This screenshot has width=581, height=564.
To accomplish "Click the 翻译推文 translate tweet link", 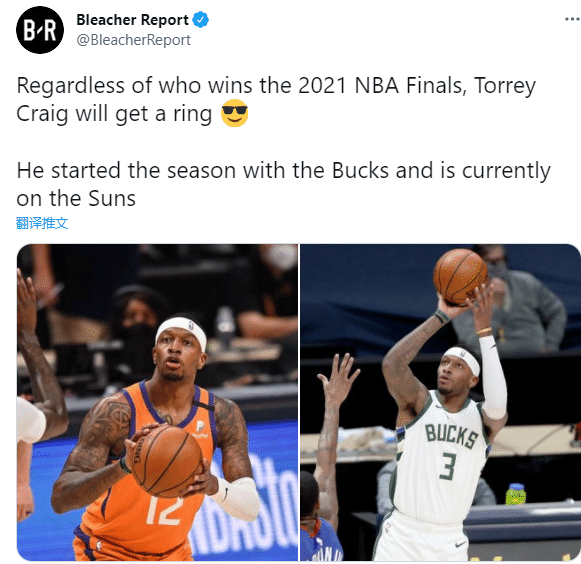I will [42, 223].
